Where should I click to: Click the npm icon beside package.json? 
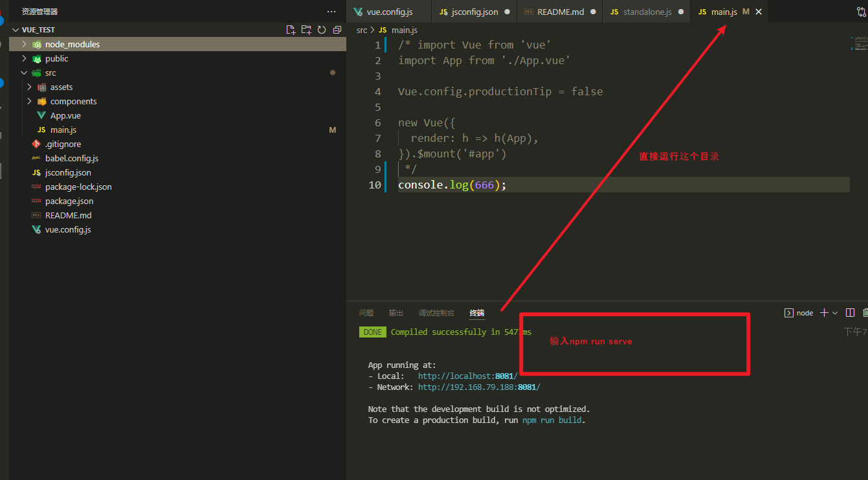pyautogui.click(x=36, y=201)
